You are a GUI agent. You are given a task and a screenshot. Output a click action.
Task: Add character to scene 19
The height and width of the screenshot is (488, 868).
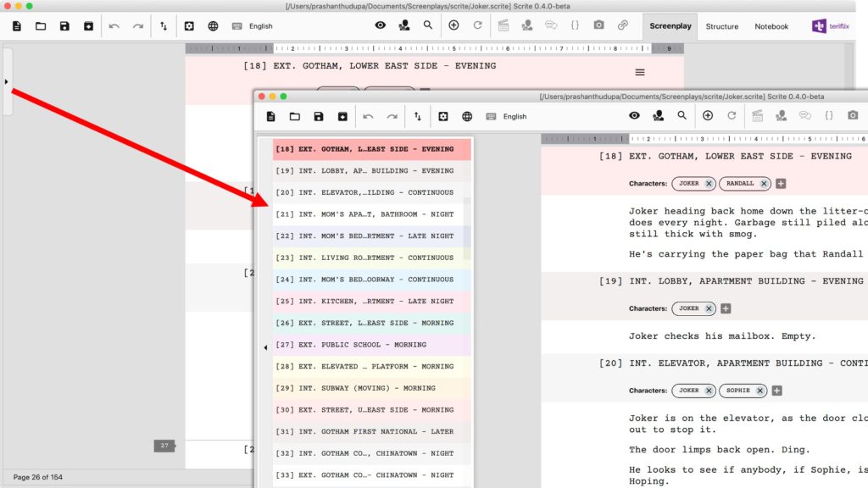pos(726,308)
